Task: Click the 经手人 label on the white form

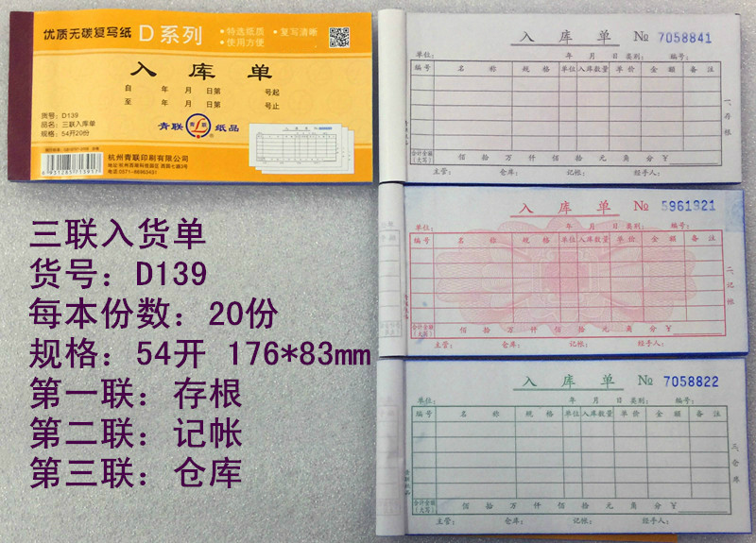Action: pos(647,172)
